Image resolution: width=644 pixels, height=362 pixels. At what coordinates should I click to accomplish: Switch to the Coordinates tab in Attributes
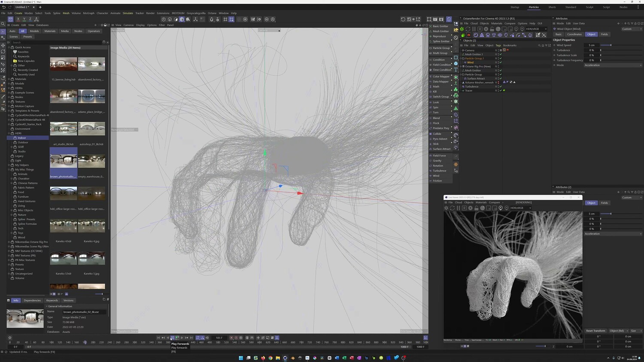(x=574, y=34)
